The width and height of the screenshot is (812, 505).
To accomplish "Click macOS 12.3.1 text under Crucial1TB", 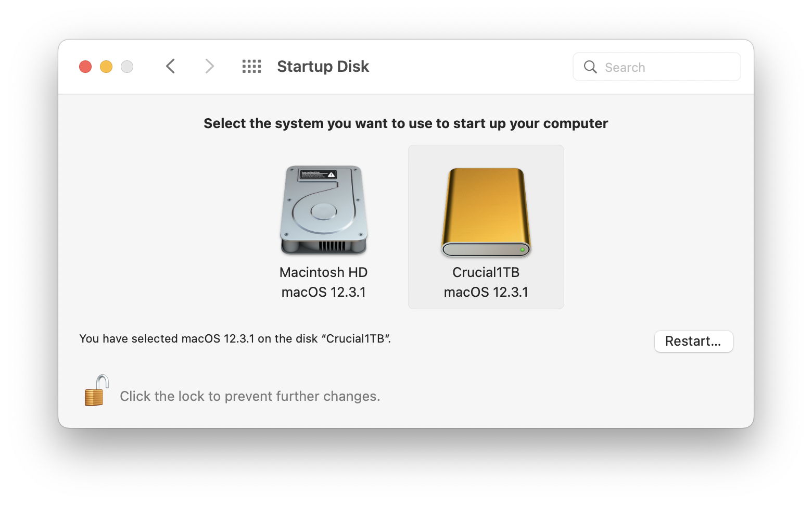I will [486, 292].
